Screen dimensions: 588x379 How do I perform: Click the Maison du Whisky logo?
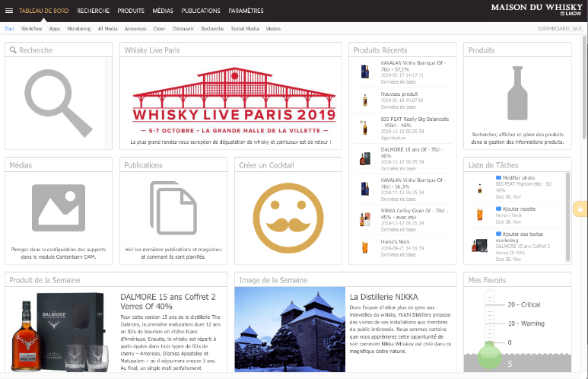click(536, 10)
